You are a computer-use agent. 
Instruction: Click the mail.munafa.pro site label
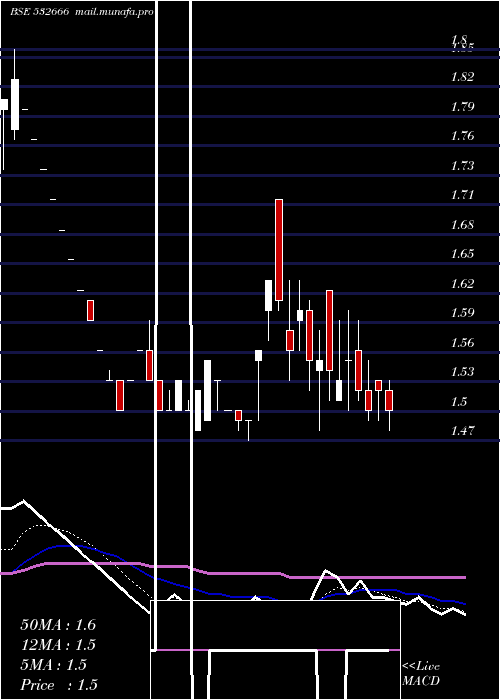[x=113, y=12]
